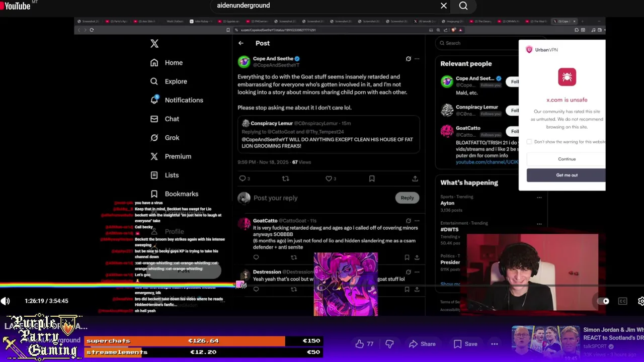This screenshot has width=644, height=362.
Task: Toggle the YouTube autoplay switch
Action: [604, 301]
